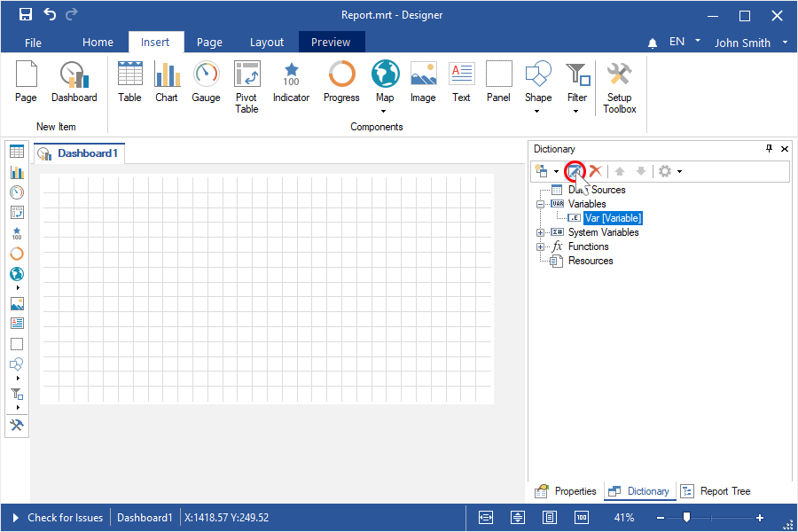Viewport: 798px width, 532px height.
Task: Zoom out with the minus button
Action: pyautogui.click(x=661, y=518)
